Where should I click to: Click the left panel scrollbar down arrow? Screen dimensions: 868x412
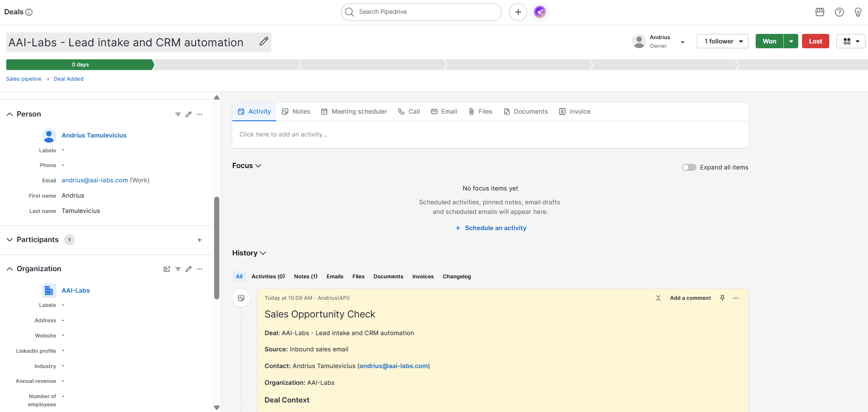[x=217, y=408]
